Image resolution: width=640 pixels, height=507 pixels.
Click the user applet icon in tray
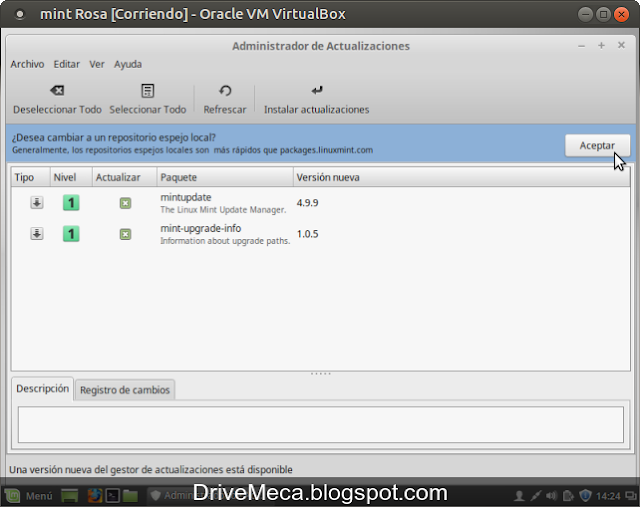point(519,496)
